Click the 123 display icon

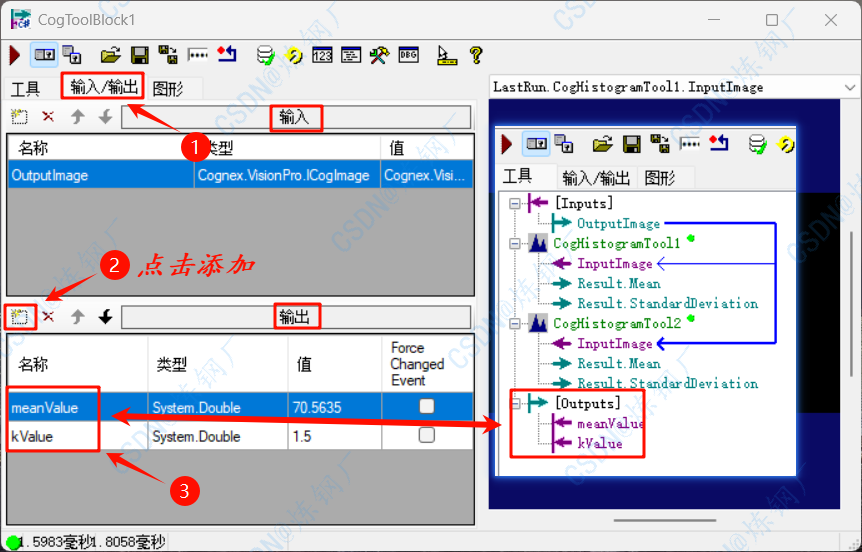[x=322, y=55]
